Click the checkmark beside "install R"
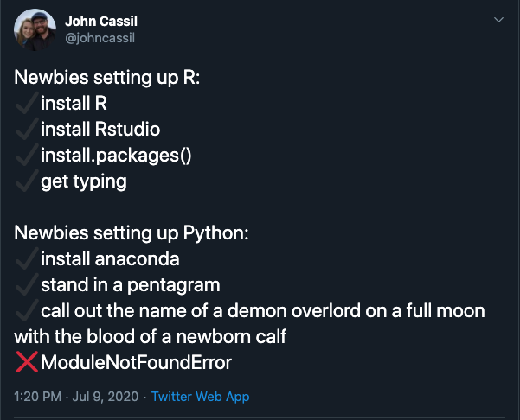This screenshot has height=420, width=520. [26, 105]
